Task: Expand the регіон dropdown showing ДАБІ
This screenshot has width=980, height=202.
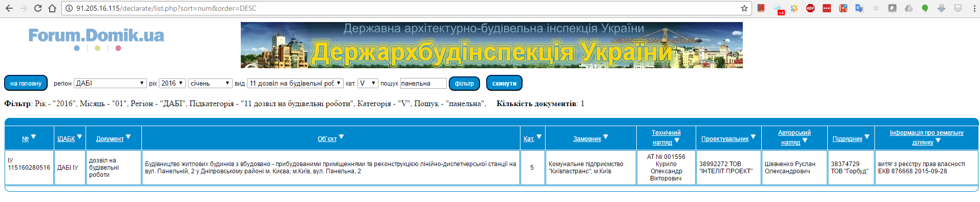Action: [110, 83]
